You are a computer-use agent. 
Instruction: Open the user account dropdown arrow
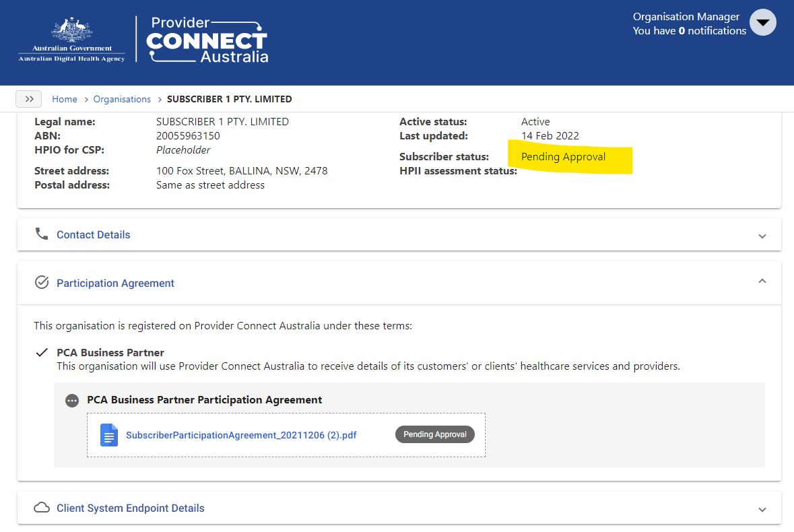762,23
